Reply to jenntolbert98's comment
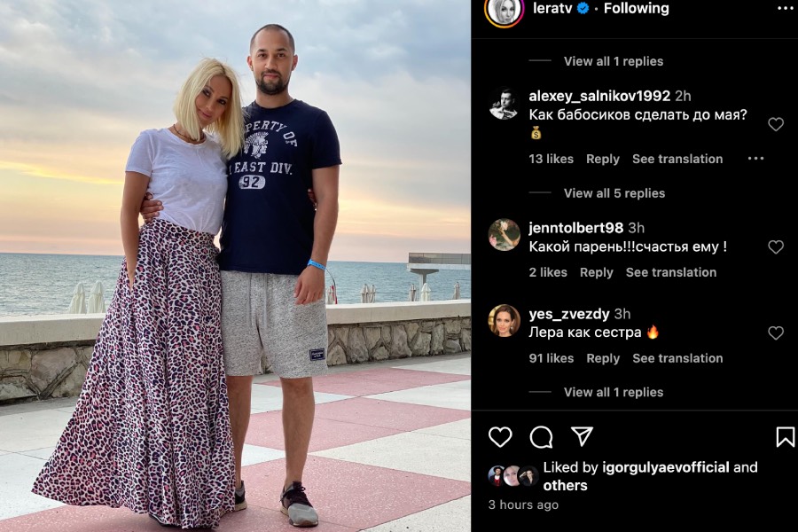The height and width of the screenshot is (532, 798). point(597,272)
